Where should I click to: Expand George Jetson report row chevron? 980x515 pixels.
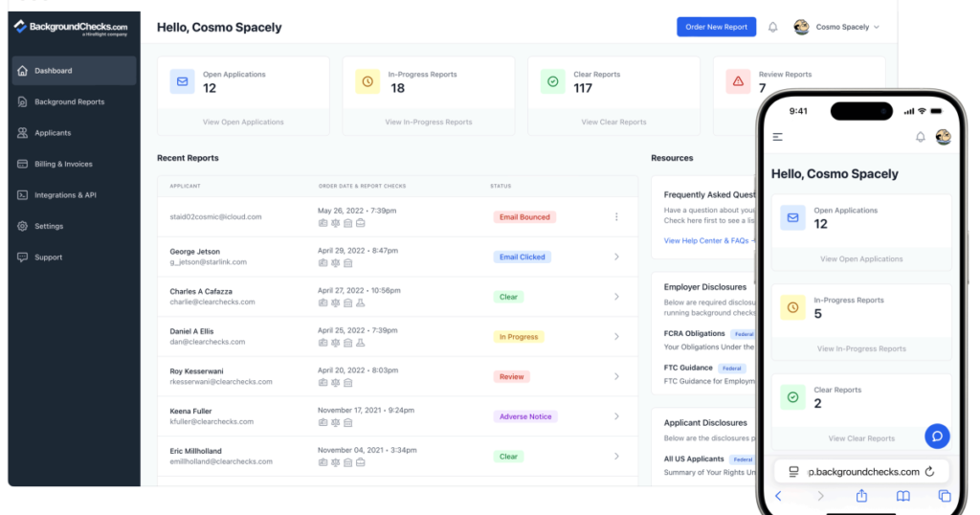click(x=616, y=257)
